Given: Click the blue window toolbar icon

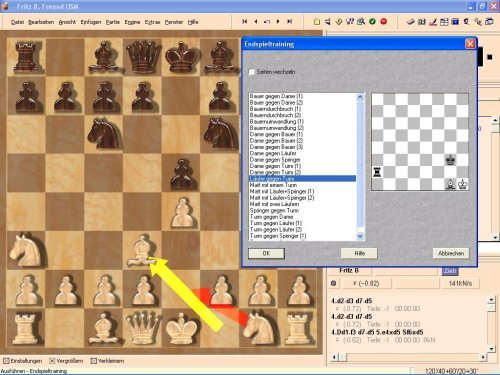Looking at the screenshot, I should pos(455,22).
